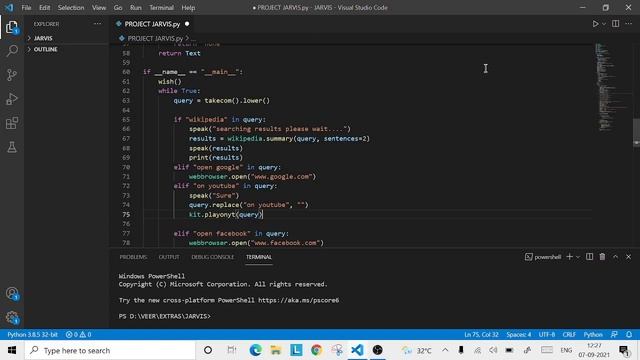640x360 pixels.
Task: Open errors and warnings count in status bar
Action: pos(78,334)
